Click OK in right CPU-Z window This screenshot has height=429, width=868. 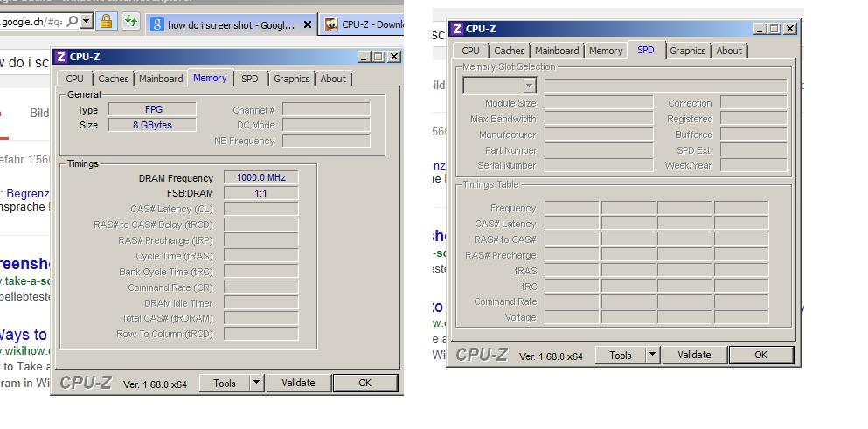click(x=761, y=356)
